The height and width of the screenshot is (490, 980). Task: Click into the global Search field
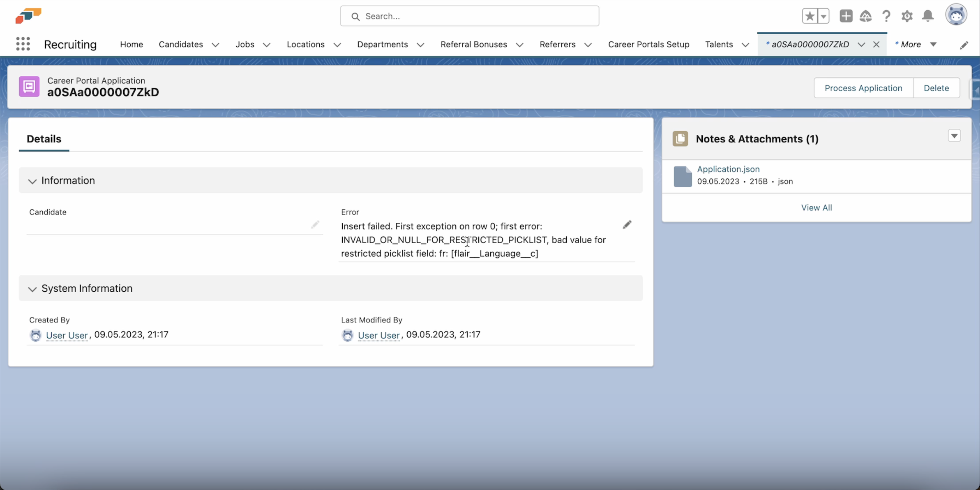click(470, 16)
